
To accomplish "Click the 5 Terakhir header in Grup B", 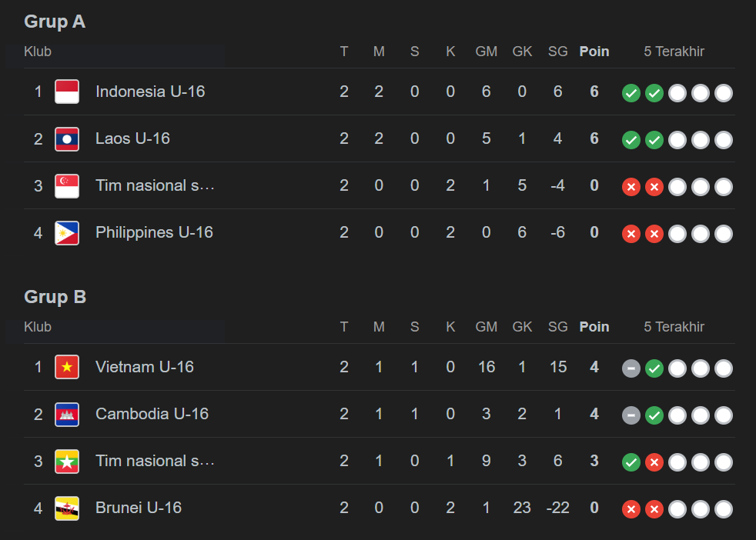I will [674, 327].
